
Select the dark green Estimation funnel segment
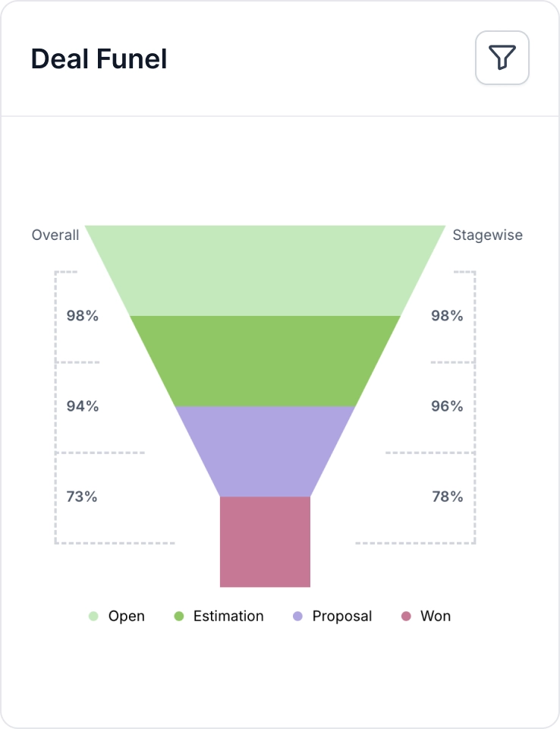[265, 361]
